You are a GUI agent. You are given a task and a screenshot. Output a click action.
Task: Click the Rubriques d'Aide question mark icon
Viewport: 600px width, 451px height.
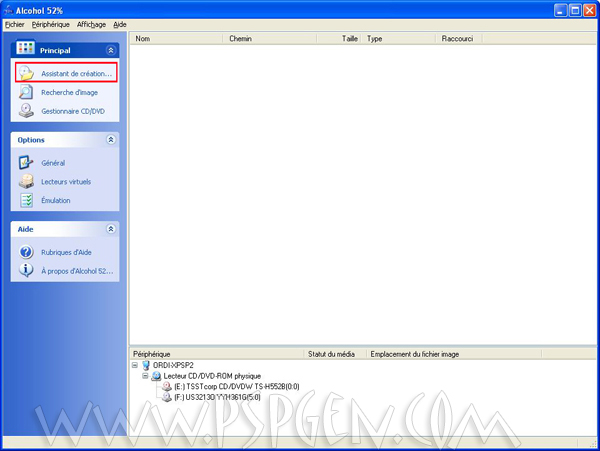click(26, 252)
